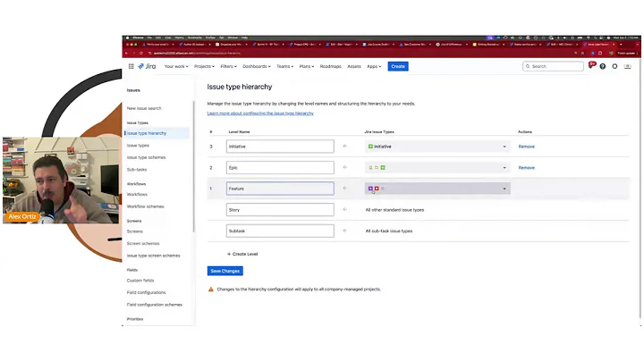Click into the Initiative level name field

(280, 147)
